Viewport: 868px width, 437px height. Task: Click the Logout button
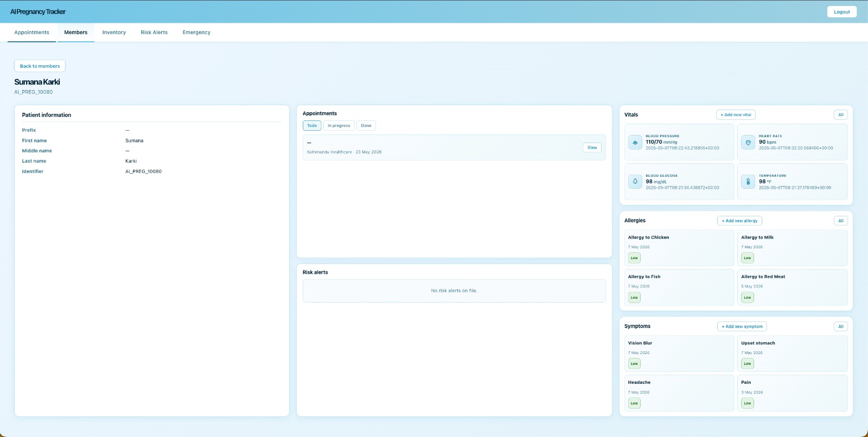842,12
